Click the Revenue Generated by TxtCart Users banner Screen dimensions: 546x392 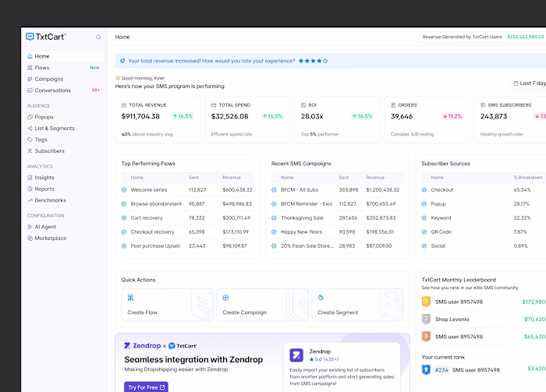pos(483,37)
